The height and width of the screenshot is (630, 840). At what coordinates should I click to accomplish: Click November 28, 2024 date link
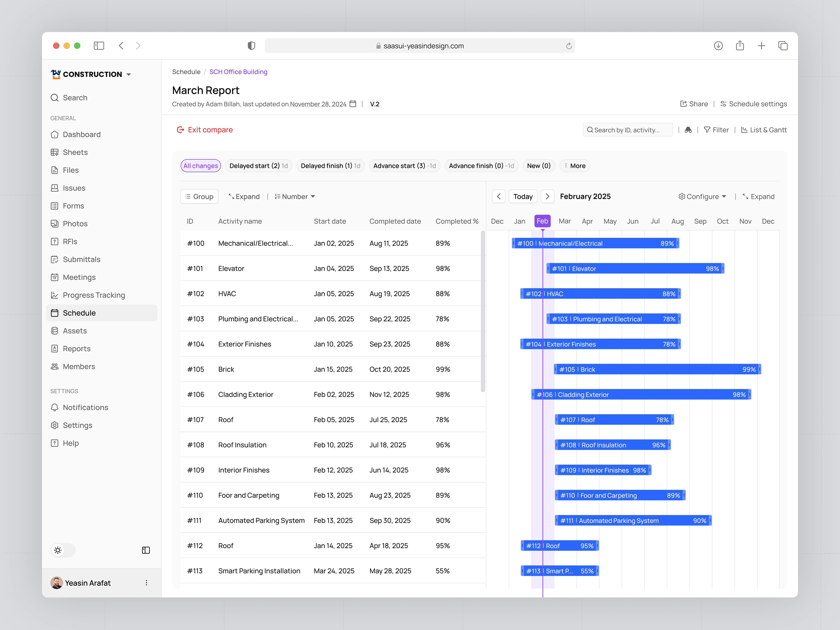coord(318,104)
